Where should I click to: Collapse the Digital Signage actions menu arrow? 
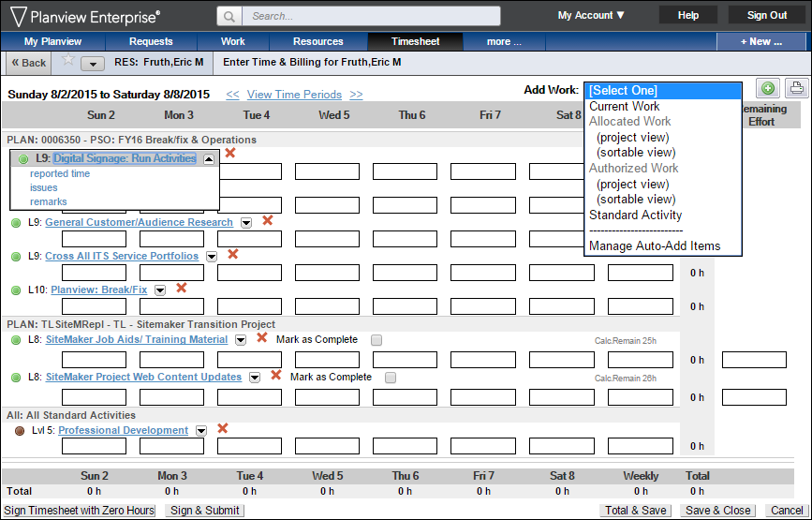(x=209, y=159)
